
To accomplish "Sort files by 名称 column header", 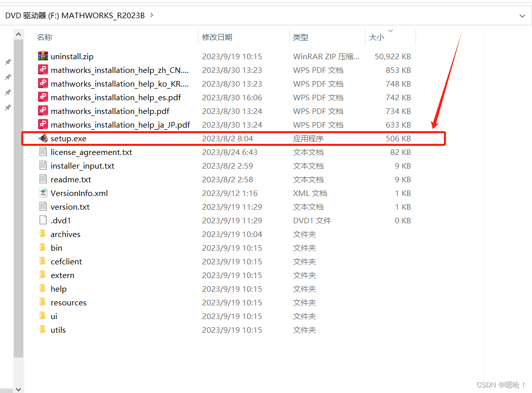I will click(45, 37).
